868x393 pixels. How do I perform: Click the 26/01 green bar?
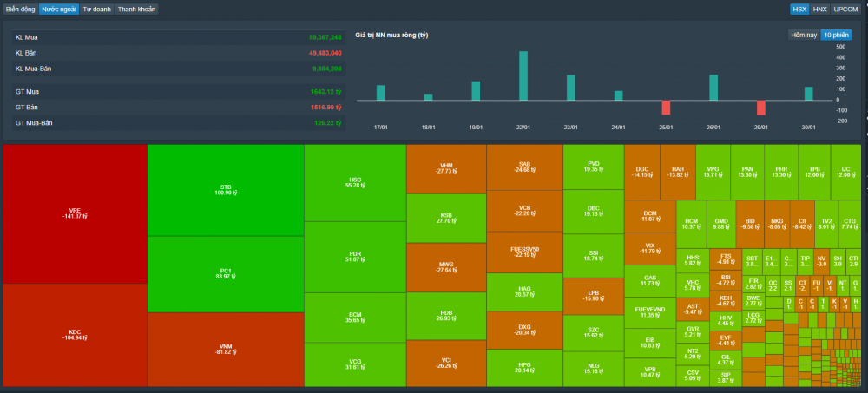coord(713,88)
